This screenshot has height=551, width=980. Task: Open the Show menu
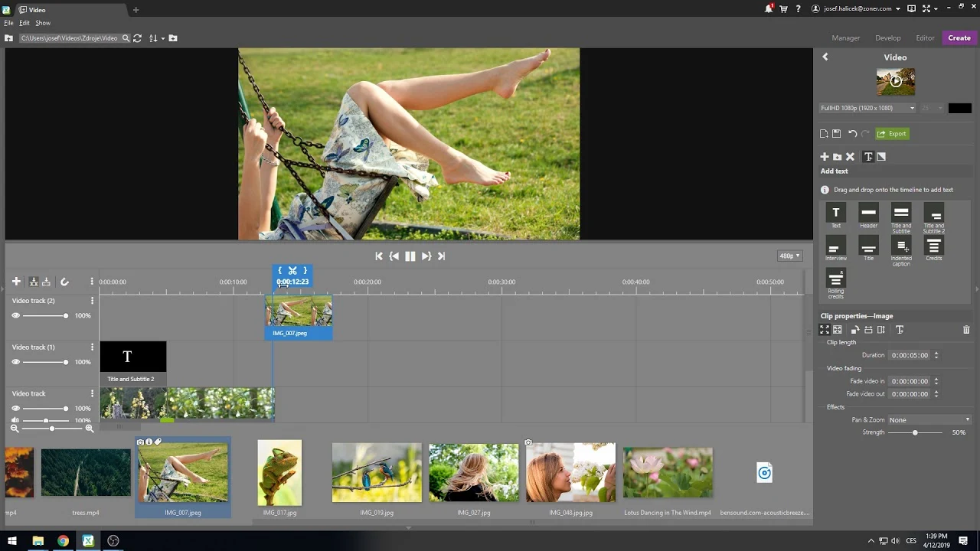tap(43, 23)
